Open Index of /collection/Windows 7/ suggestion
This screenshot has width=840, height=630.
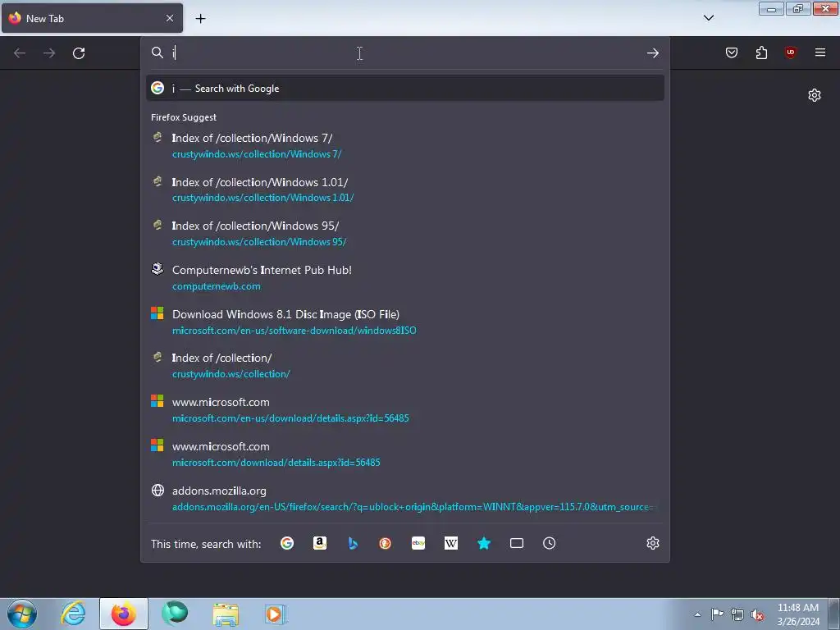click(405, 146)
